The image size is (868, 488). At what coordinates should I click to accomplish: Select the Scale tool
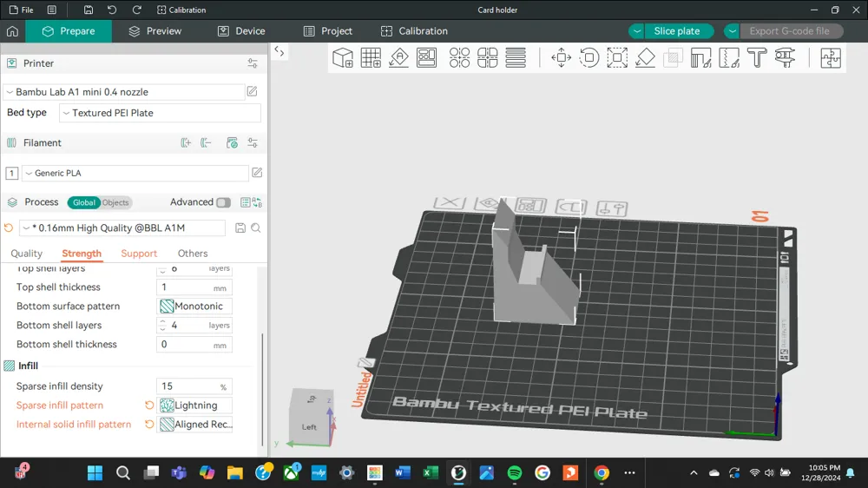click(617, 57)
